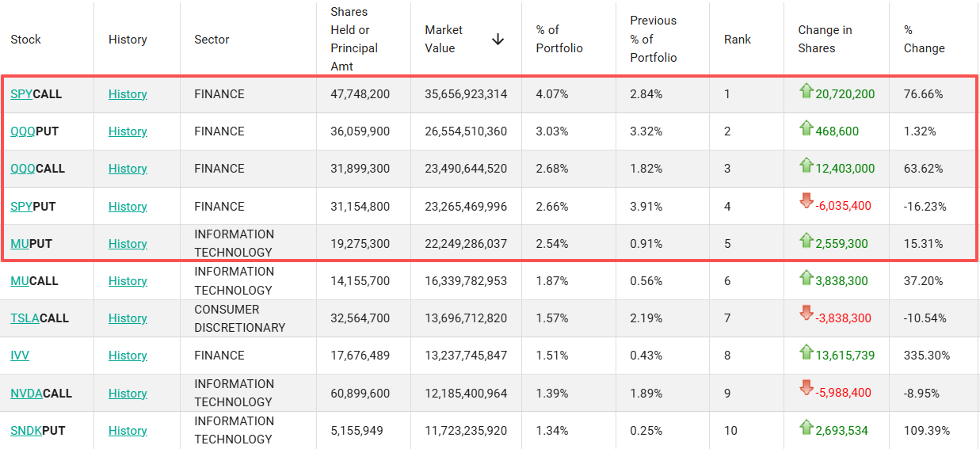Click the sort arrow beside Market Value
This screenshot has width=980, height=449.
pyautogui.click(x=498, y=39)
